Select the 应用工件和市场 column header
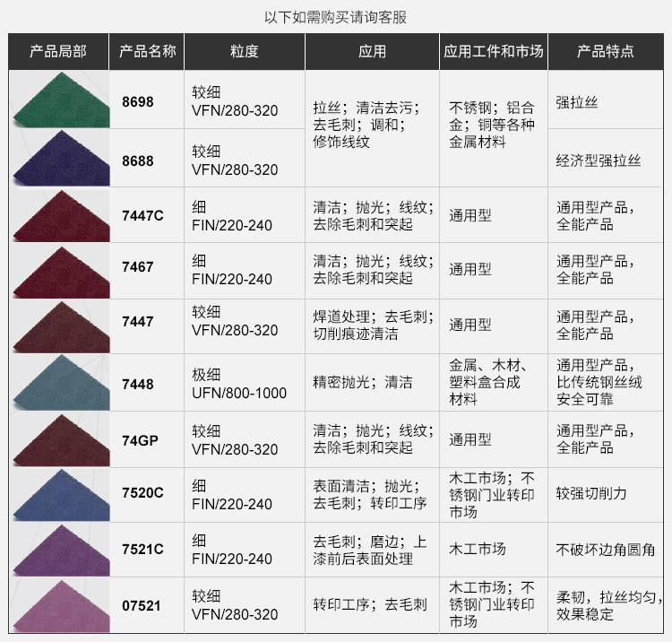 [x=493, y=52]
